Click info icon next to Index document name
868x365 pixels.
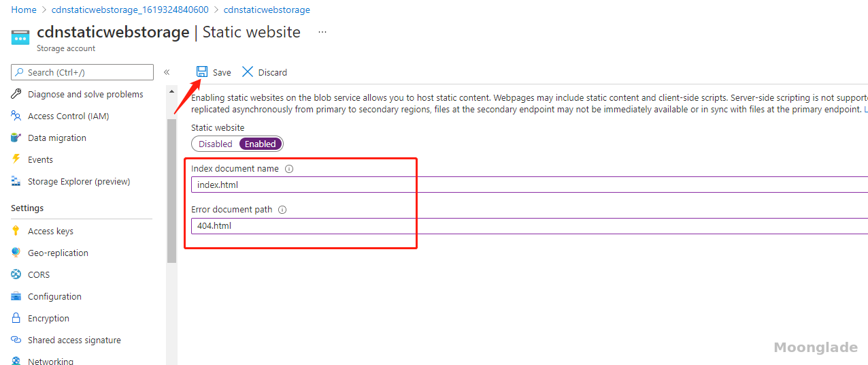click(289, 169)
